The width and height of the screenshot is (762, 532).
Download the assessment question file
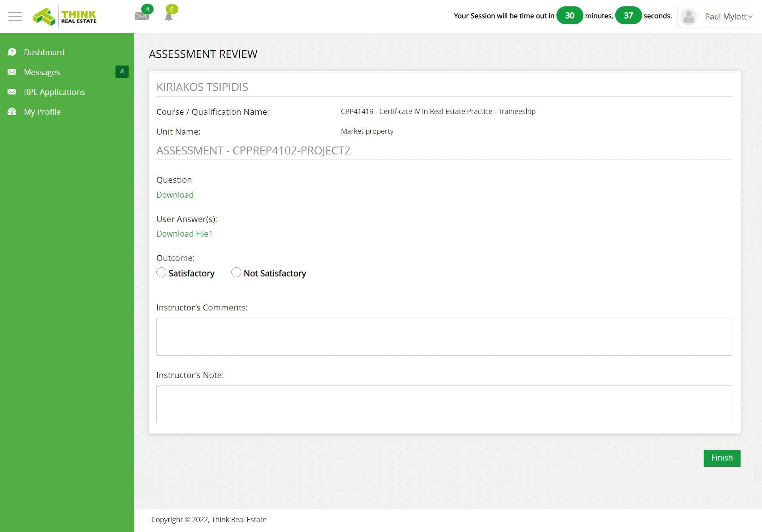(x=175, y=195)
